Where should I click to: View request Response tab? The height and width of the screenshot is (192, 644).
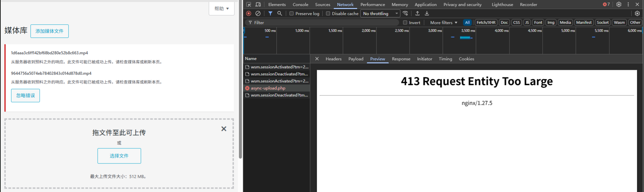(401, 59)
